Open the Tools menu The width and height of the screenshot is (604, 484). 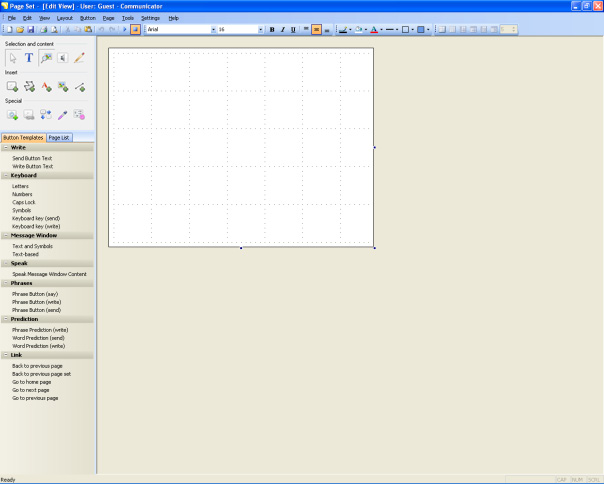128,18
